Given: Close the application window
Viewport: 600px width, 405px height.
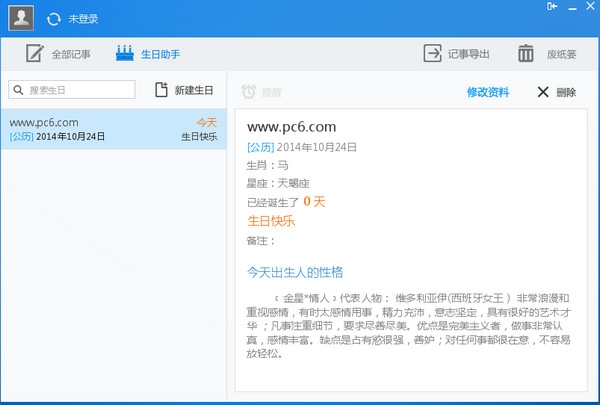Looking at the screenshot, I should pos(588,6).
